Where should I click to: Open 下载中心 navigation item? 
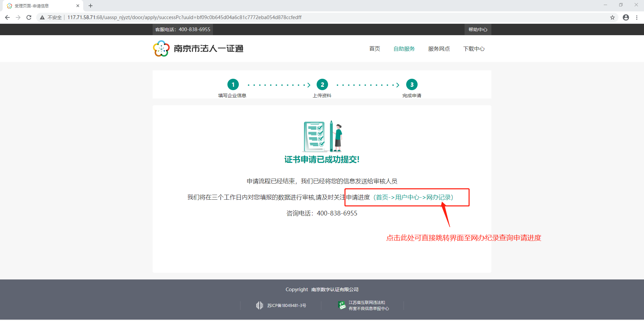click(474, 49)
